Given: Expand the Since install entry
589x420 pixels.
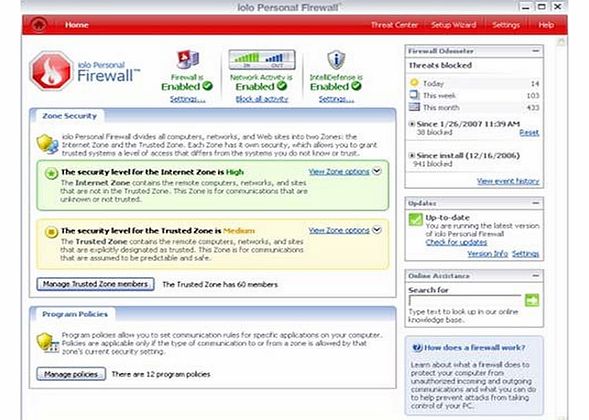Looking at the screenshot, I should (412, 156).
